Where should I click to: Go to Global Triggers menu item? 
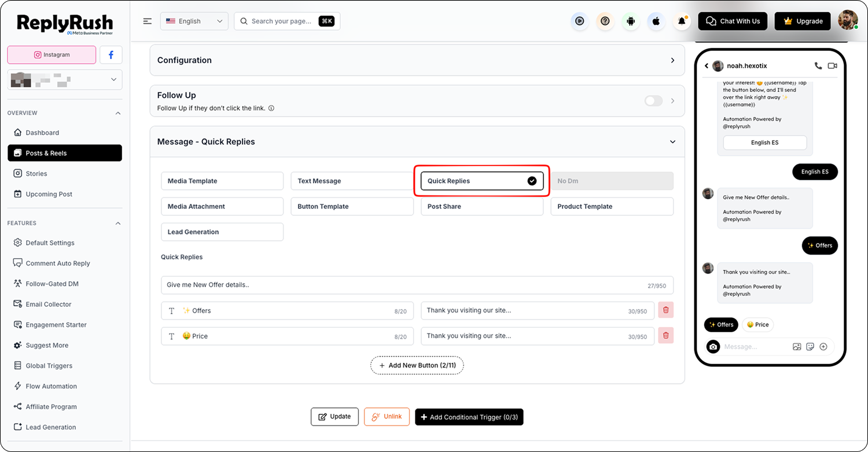(x=49, y=366)
